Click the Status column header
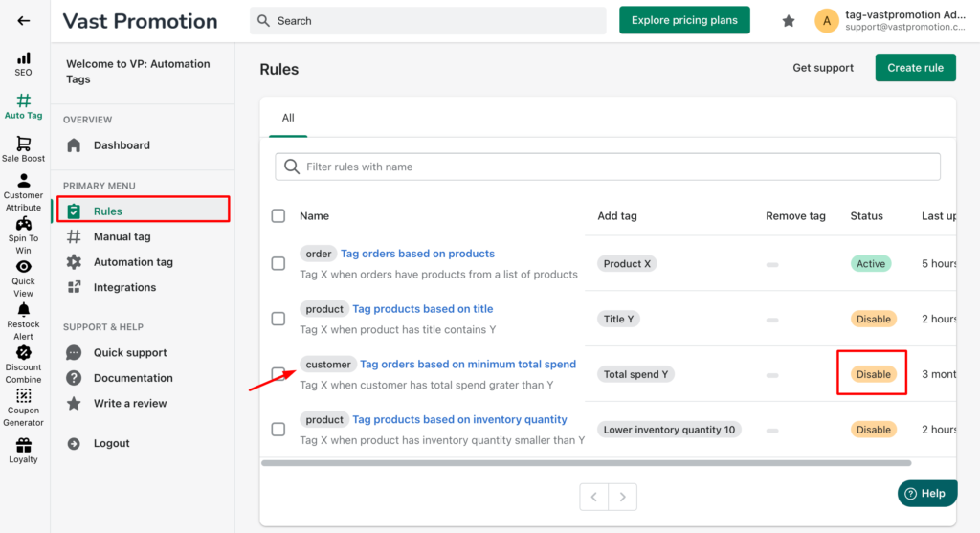The height and width of the screenshot is (533, 980). (866, 216)
